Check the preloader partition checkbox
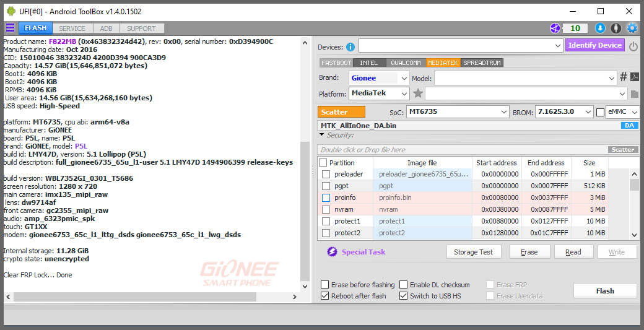This screenshot has width=644, height=330. [x=326, y=174]
